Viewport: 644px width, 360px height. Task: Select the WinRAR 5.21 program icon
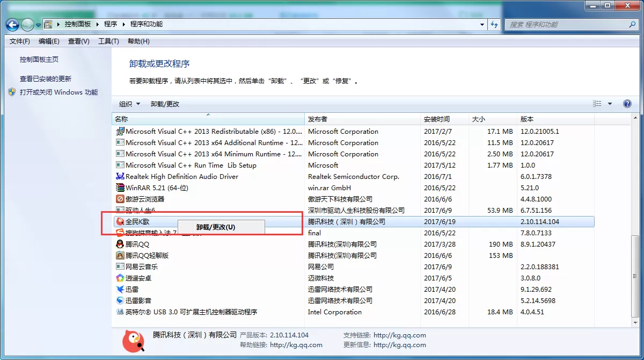point(120,188)
